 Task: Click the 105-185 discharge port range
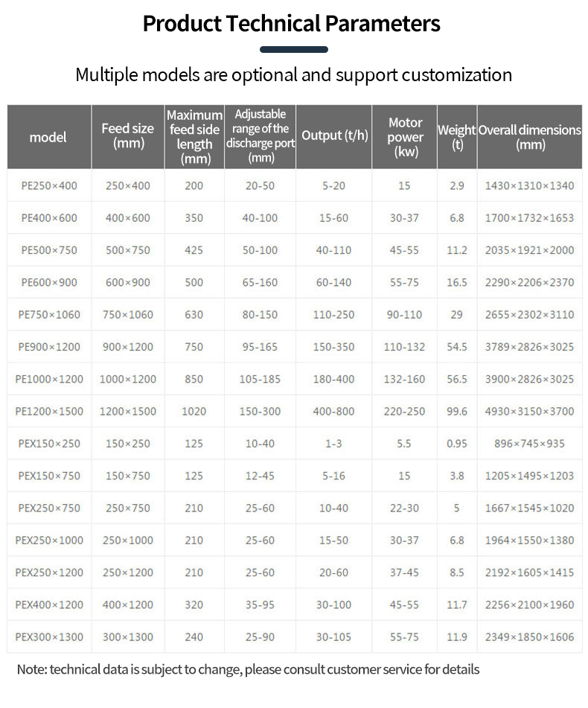[x=260, y=379]
